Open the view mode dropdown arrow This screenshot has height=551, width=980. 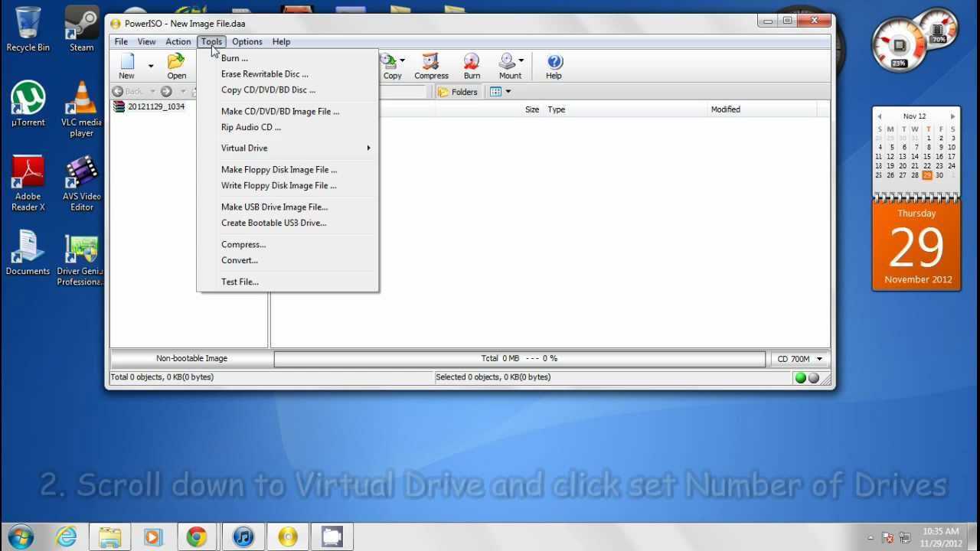point(508,92)
